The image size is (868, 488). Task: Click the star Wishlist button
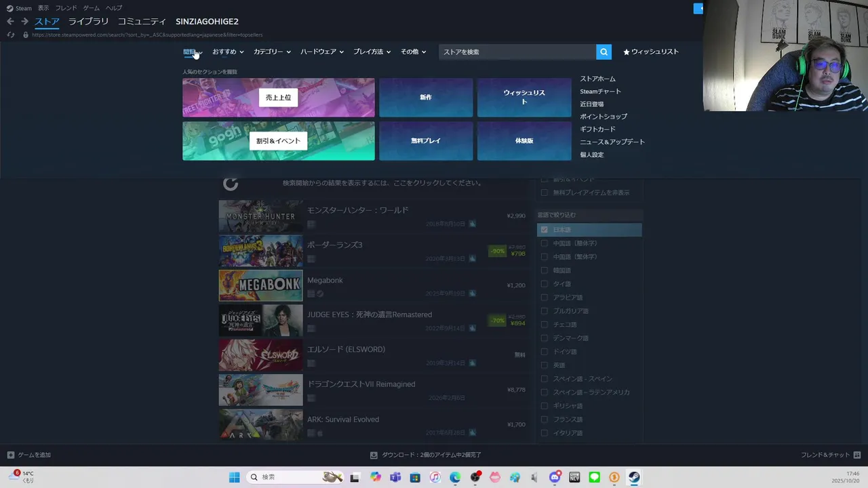[x=651, y=52]
